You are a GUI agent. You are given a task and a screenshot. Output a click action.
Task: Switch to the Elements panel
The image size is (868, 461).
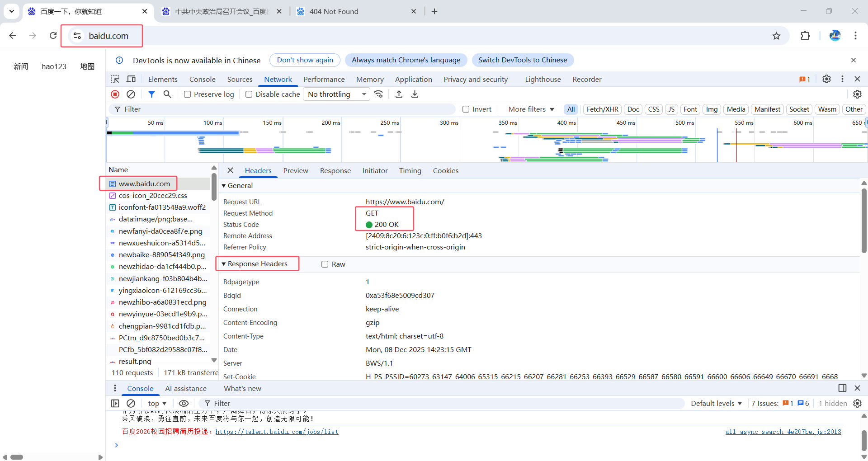coord(163,79)
